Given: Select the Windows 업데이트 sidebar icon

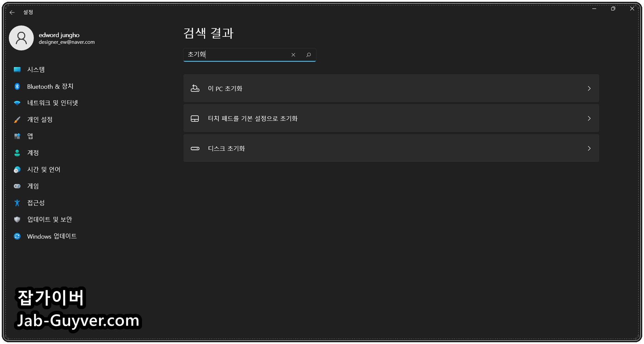Looking at the screenshot, I should tap(17, 236).
